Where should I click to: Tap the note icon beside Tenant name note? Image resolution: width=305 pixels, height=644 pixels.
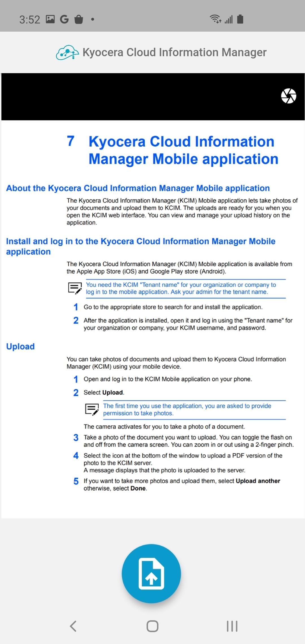point(75,288)
